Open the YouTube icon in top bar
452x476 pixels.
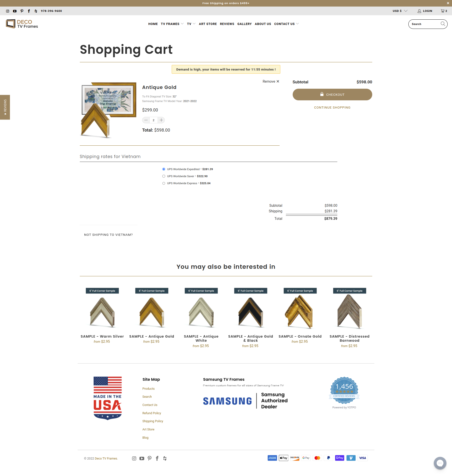click(x=15, y=11)
